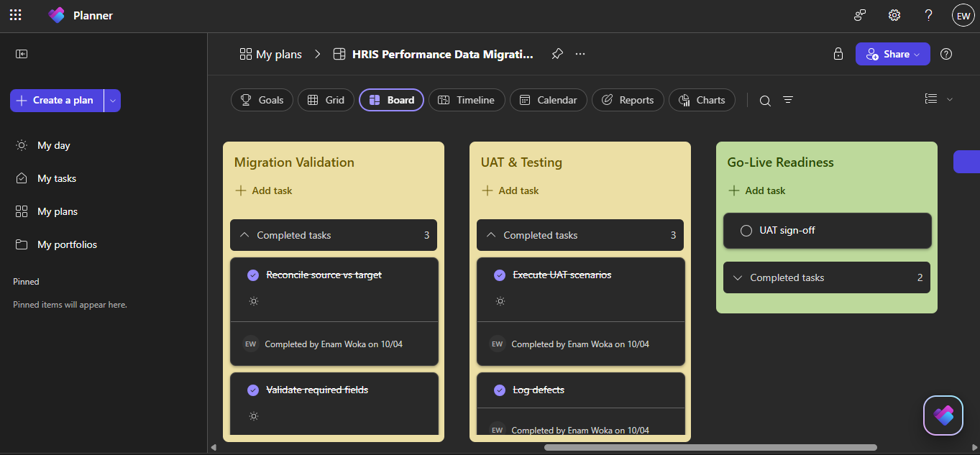Click the horizontal scrollbar thumb

coord(710,447)
